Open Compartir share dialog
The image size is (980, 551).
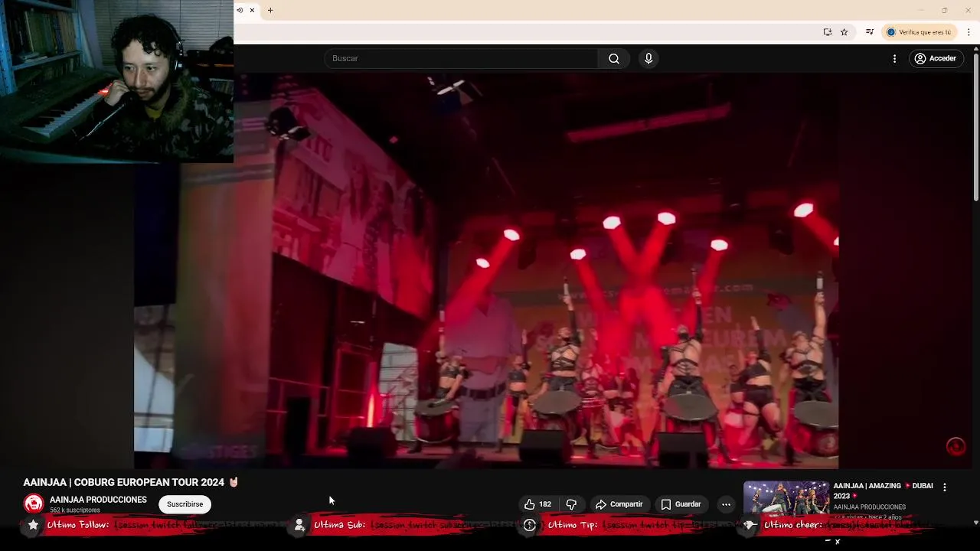[619, 504]
